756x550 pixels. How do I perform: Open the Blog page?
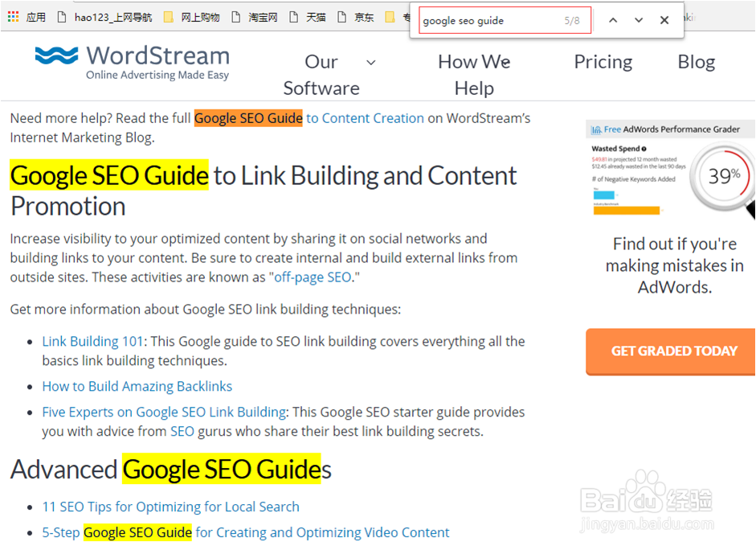[x=697, y=62]
